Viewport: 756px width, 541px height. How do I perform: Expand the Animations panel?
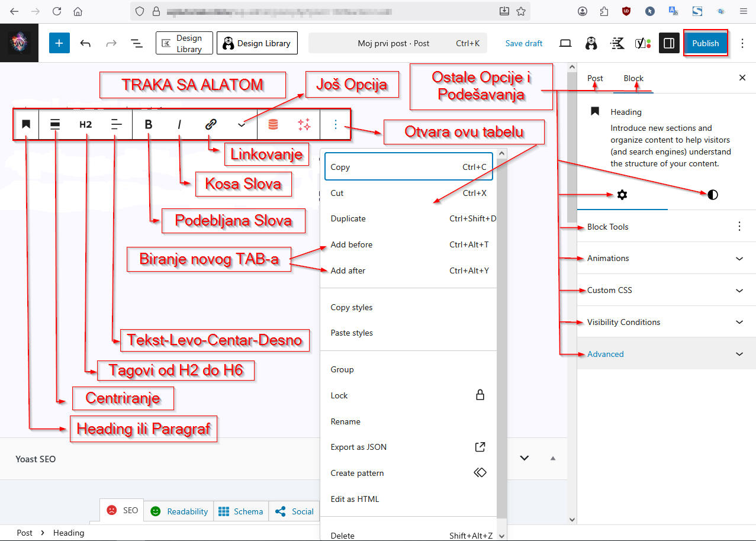(x=666, y=259)
